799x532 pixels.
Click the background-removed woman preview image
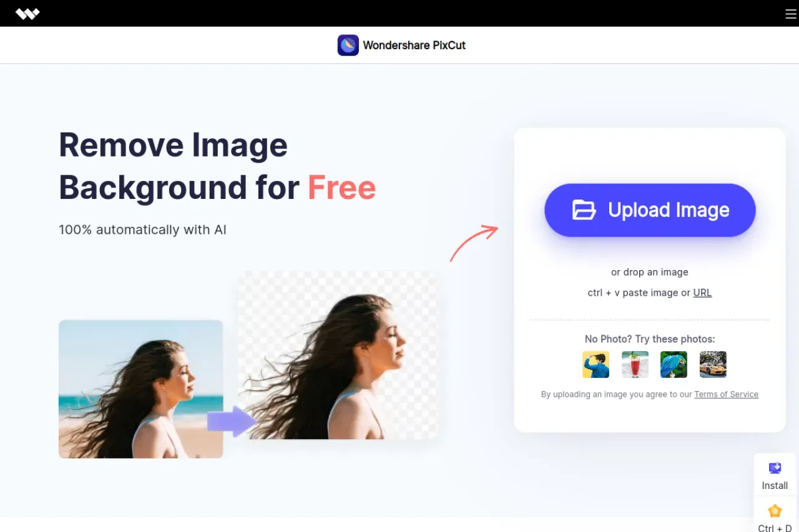tap(338, 355)
